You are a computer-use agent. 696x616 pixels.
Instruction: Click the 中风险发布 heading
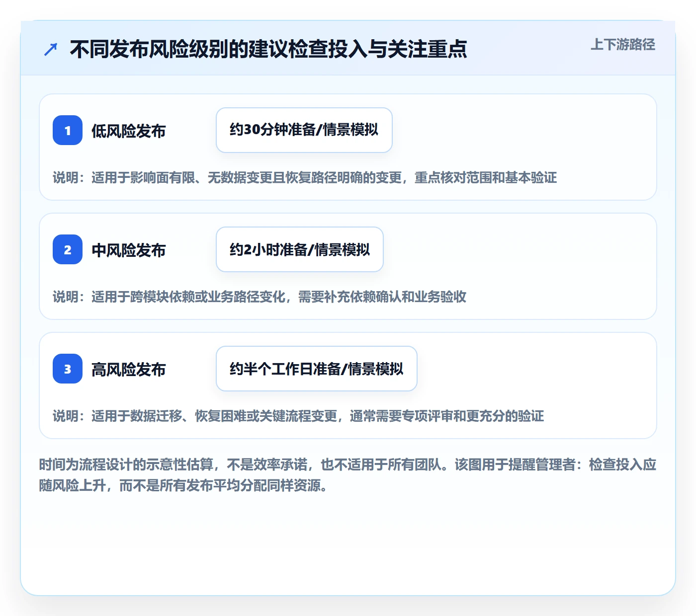[x=129, y=250]
